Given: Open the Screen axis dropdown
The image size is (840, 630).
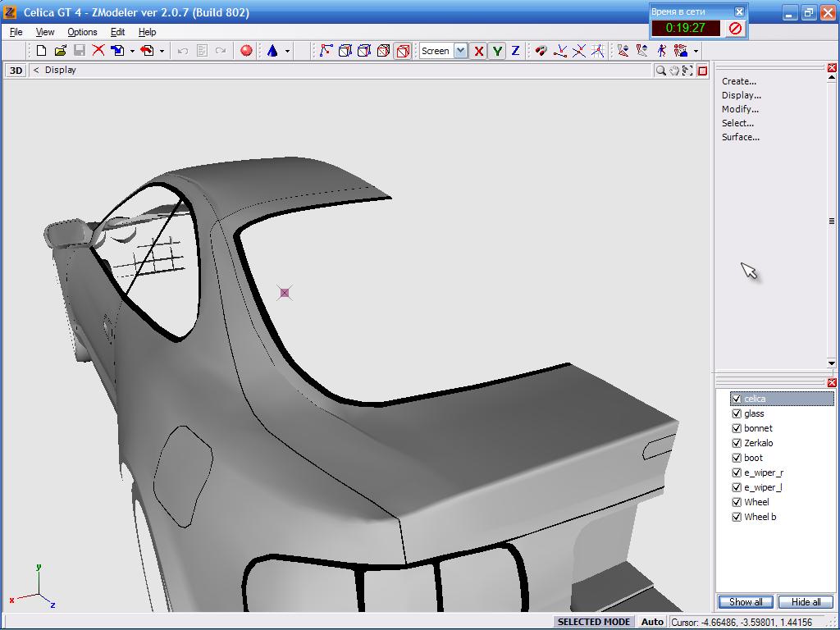Looking at the screenshot, I should [x=460, y=51].
